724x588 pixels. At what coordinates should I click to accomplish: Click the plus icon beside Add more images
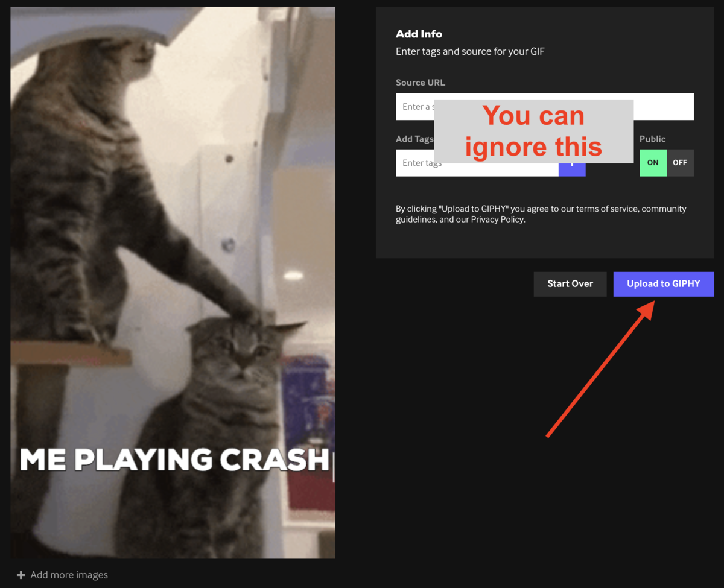21,575
